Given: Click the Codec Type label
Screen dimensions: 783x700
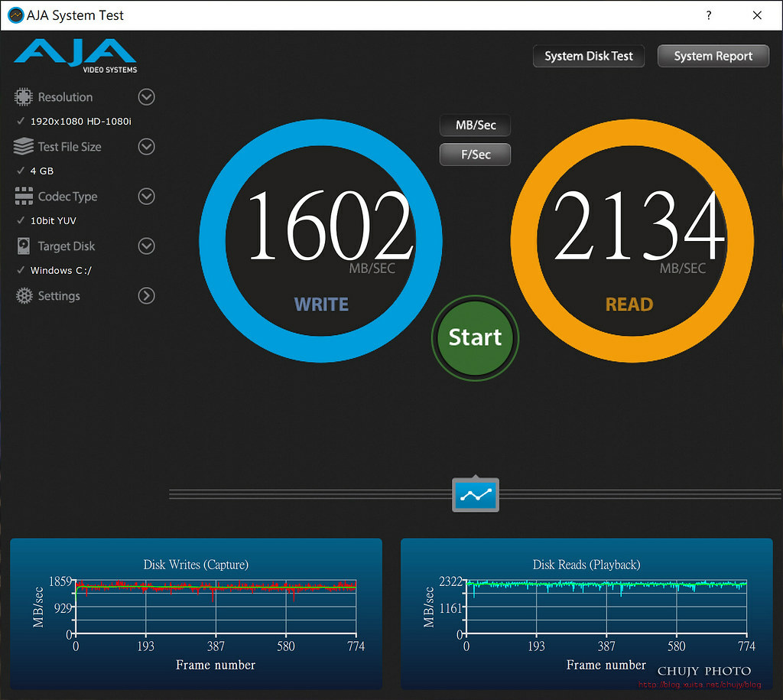Looking at the screenshot, I should click(x=68, y=197).
